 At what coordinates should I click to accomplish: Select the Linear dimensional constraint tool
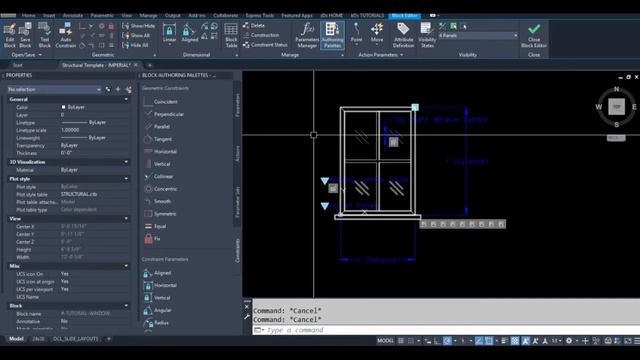(x=169, y=33)
